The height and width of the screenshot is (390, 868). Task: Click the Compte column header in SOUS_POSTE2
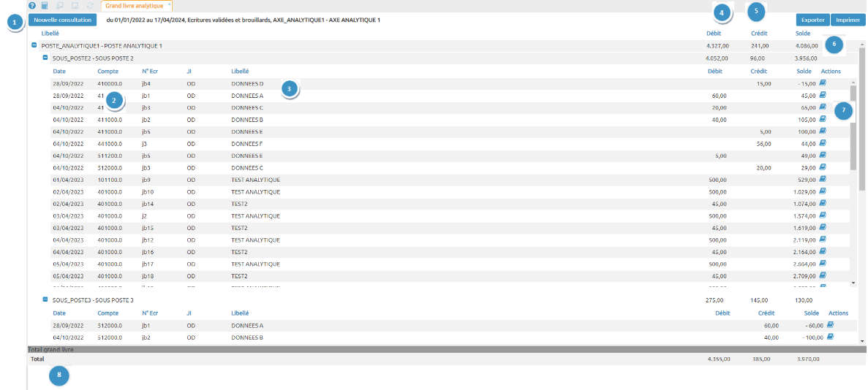click(x=107, y=72)
